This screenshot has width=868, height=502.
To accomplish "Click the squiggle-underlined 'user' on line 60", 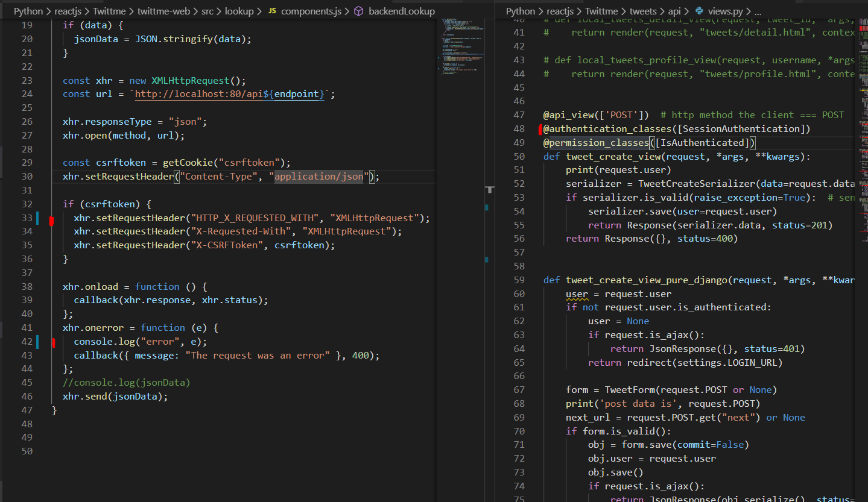I will click(x=577, y=294).
